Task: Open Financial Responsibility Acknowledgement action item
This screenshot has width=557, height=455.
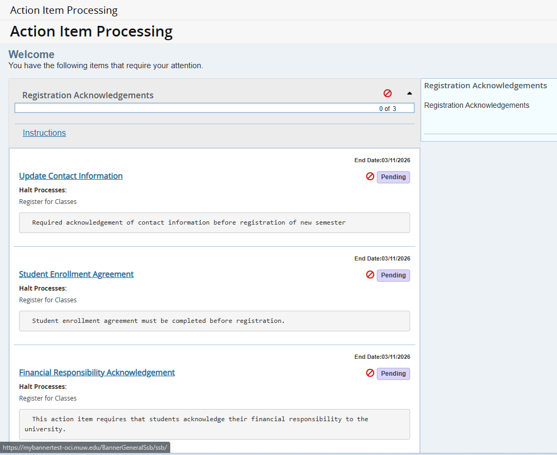Action: pyautogui.click(x=97, y=373)
